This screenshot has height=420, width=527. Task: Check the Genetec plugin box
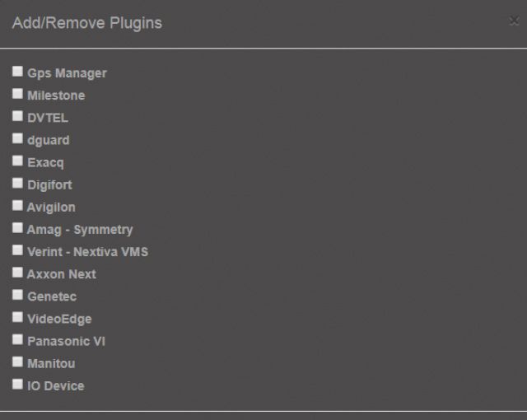[x=17, y=294]
